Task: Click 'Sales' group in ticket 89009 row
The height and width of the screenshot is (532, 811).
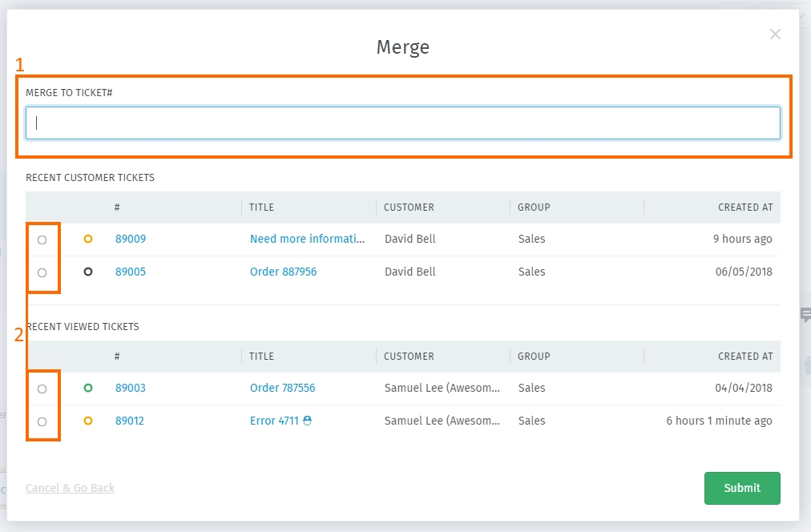Action: 531,239
